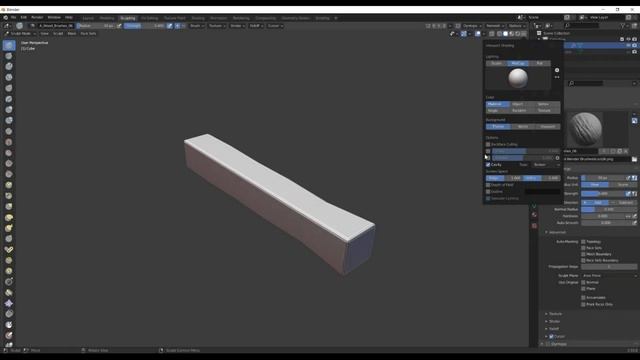Screen dimensions: 640x360
Task: Open Sculpt Plane Area Plane dropdown
Action: click(x=609, y=276)
